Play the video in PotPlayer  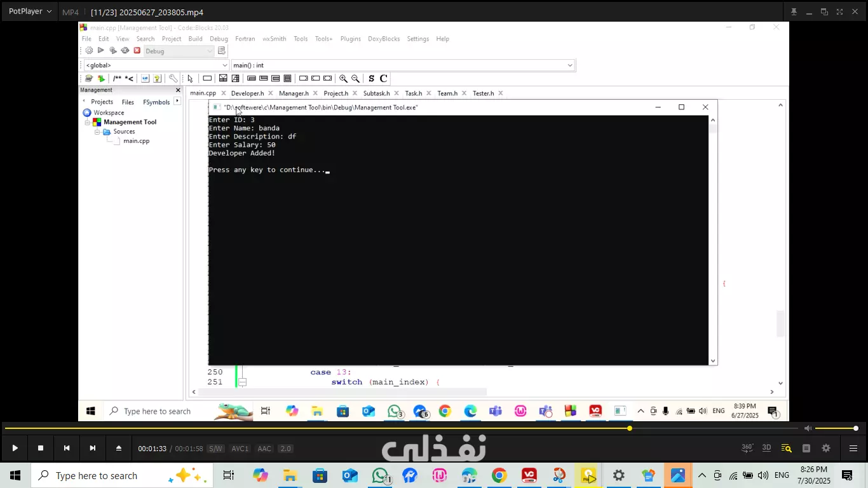tap(15, 448)
